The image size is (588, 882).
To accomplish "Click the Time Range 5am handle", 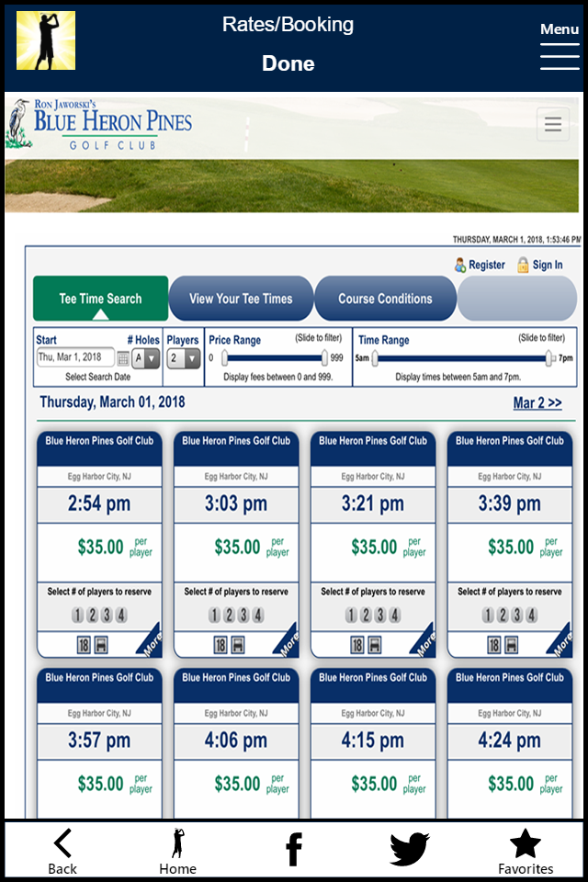I will click(x=375, y=358).
